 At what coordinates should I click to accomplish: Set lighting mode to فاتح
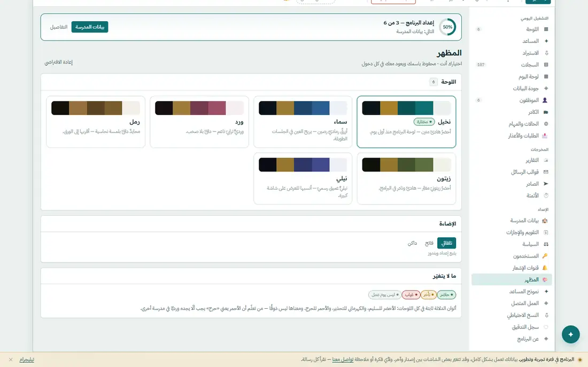429,243
